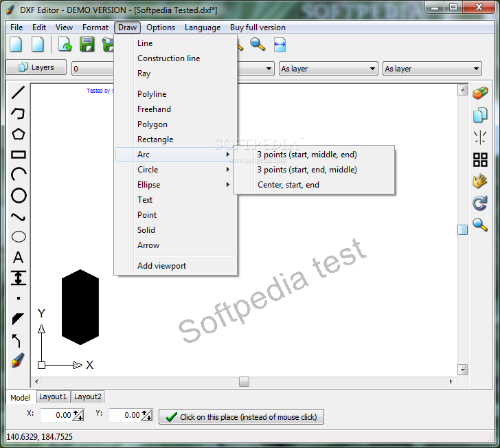Select Rectangle from Draw menu
This screenshot has width=500, height=448.
176,139
